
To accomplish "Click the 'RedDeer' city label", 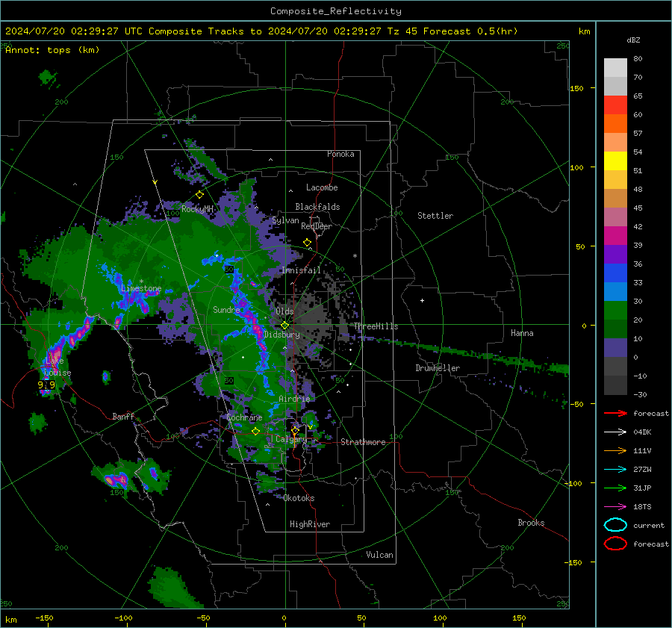I will coord(317,226).
